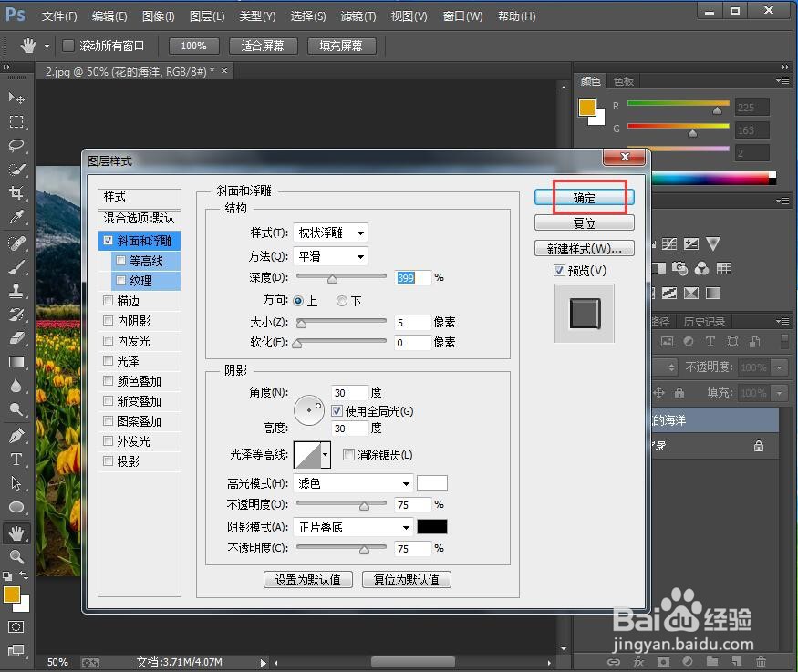Open the 图层 Layer menu
Image resolution: width=798 pixels, height=672 pixels.
(207, 16)
